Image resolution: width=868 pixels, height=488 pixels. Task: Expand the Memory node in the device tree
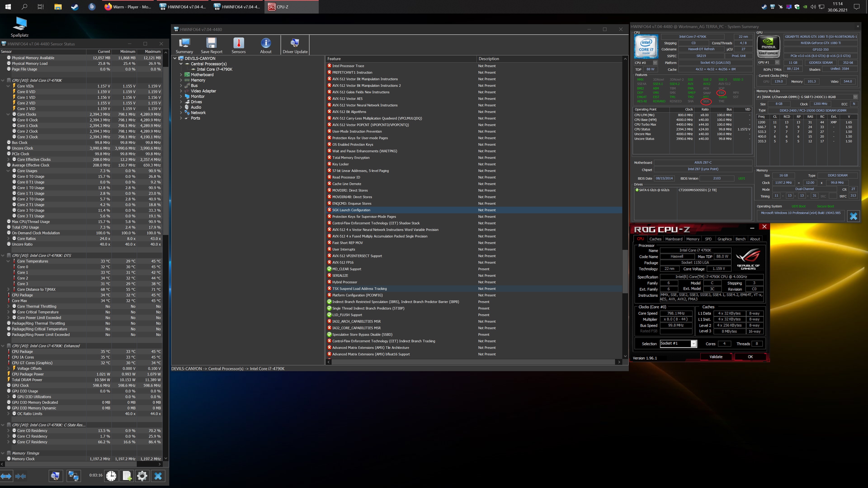(181, 80)
